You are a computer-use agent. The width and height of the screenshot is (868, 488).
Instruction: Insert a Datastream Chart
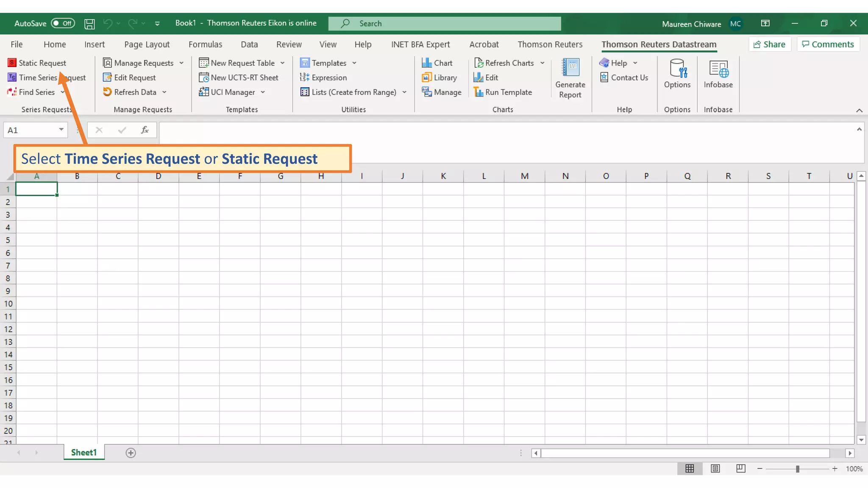[x=437, y=63]
